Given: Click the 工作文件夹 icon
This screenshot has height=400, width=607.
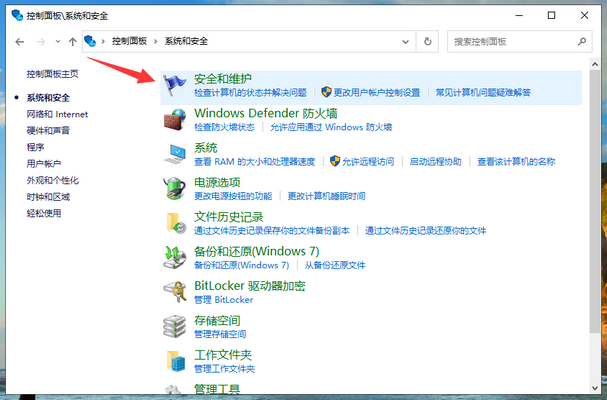Looking at the screenshot, I should pos(175,360).
